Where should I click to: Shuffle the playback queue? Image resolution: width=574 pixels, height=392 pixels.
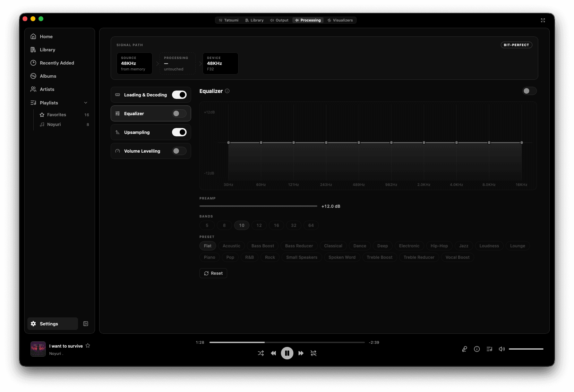point(261,353)
